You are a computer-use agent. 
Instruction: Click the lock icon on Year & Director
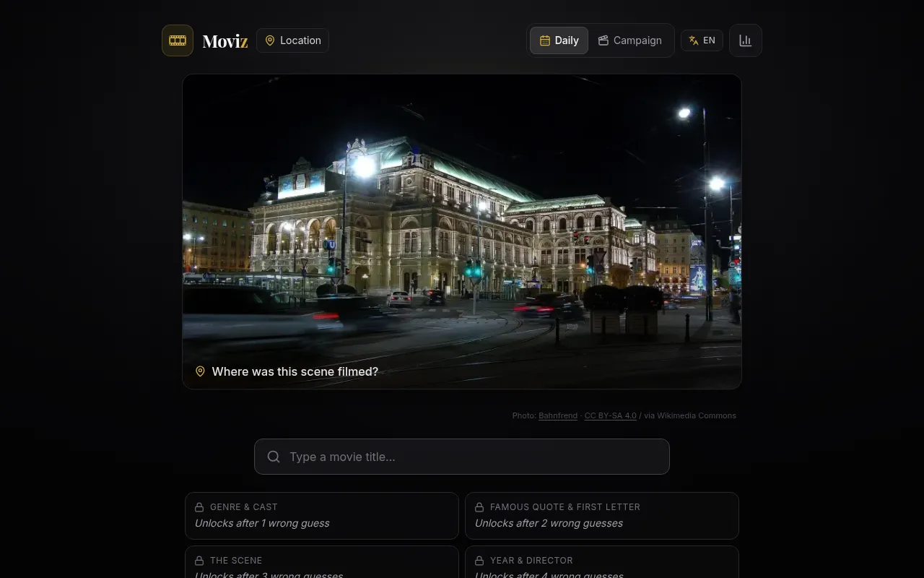pos(479,561)
